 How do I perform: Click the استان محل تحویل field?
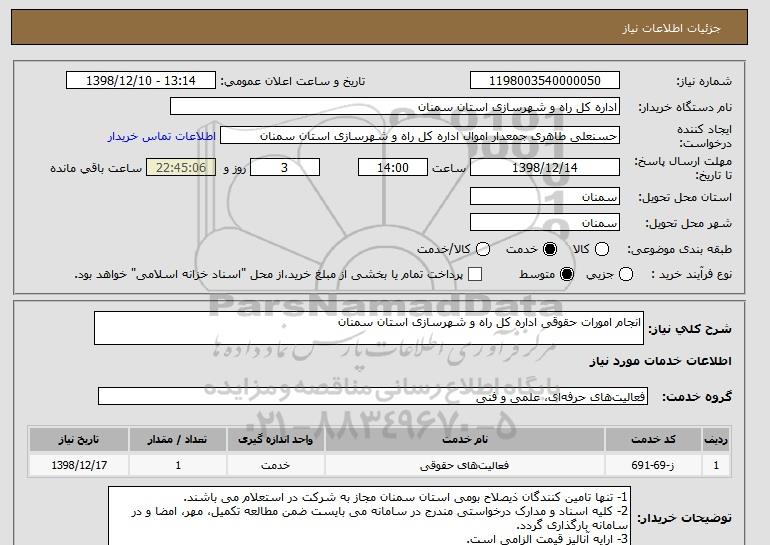point(545,197)
